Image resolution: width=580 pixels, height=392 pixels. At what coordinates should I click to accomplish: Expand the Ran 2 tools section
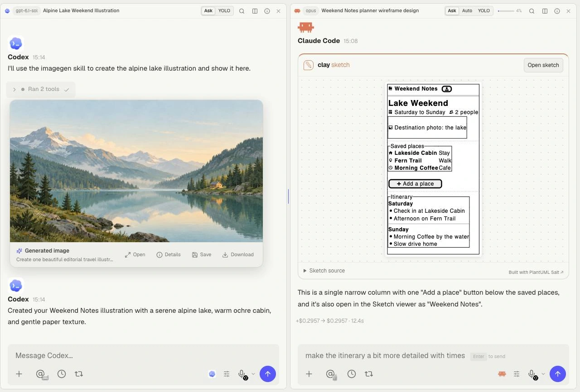pyautogui.click(x=41, y=89)
